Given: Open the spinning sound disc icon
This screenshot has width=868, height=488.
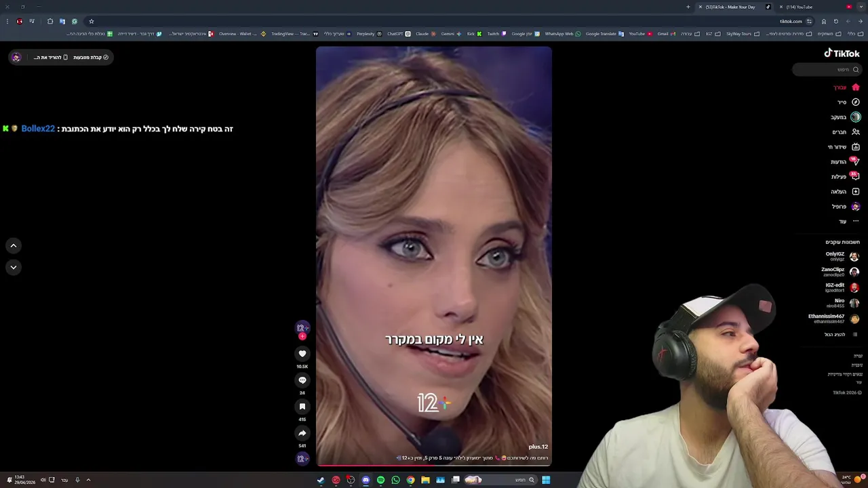Looking at the screenshot, I should point(302,459).
